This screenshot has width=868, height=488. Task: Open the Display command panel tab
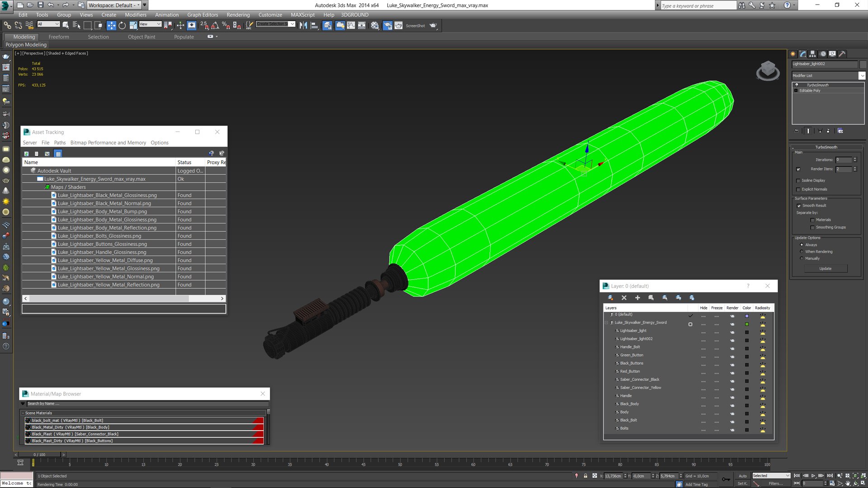pyautogui.click(x=832, y=54)
